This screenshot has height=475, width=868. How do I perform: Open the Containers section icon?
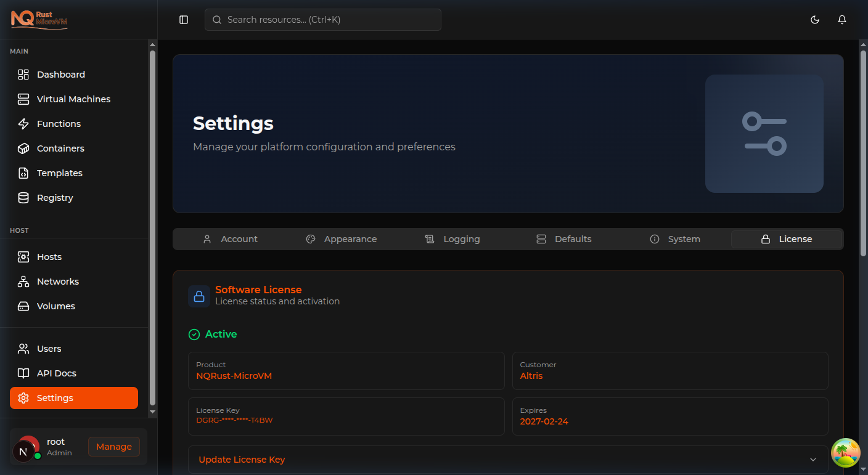[x=23, y=148]
